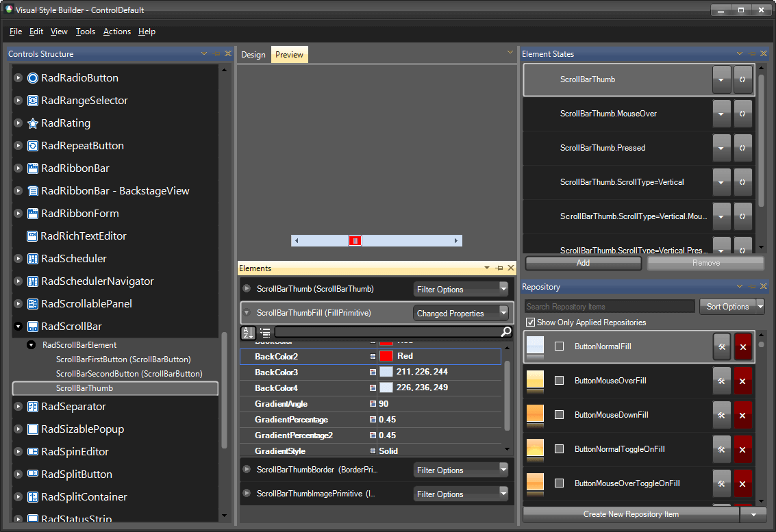Screen dimensions: 776x532
Task: Click the search magnifier in the Elements filter
Action: click(x=505, y=333)
